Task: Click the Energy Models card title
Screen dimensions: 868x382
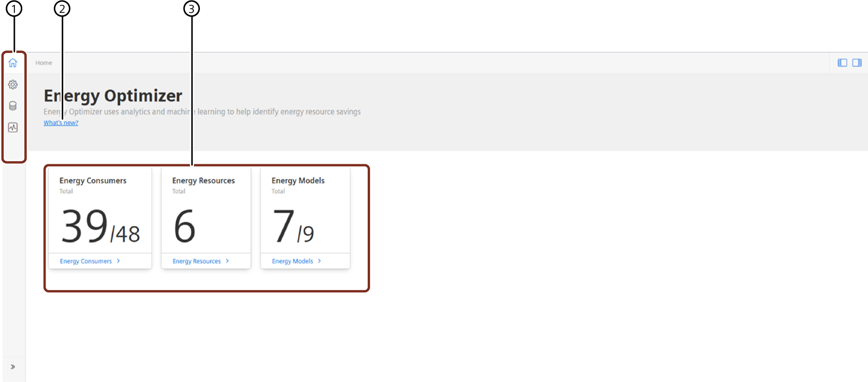Action: (x=298, y=181)
